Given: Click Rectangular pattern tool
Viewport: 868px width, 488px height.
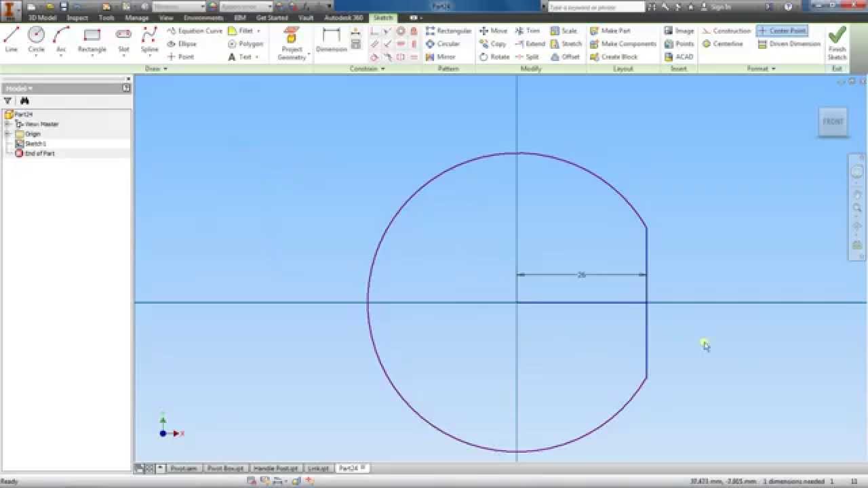Looking at the screenshot, I should click(448, 30).
